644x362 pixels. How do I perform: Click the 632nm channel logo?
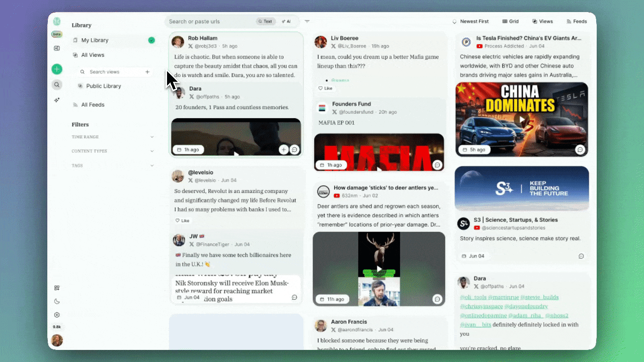click(x=323, y=191)
